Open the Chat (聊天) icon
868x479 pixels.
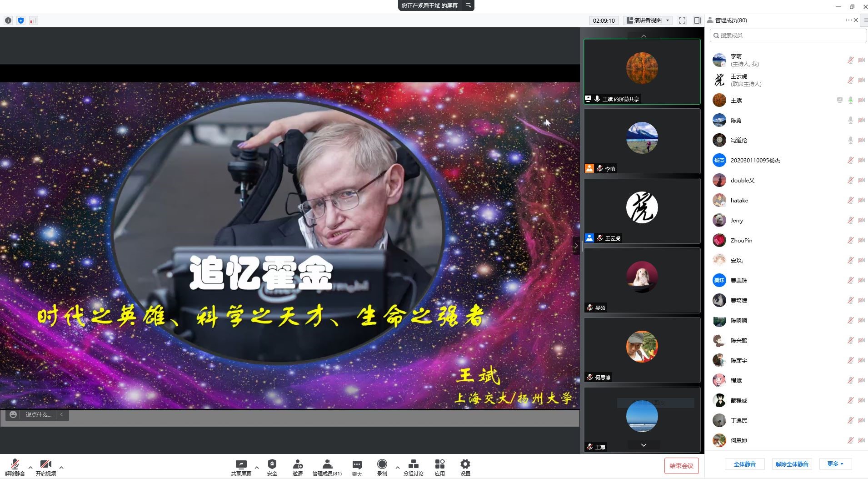[357, 464]
